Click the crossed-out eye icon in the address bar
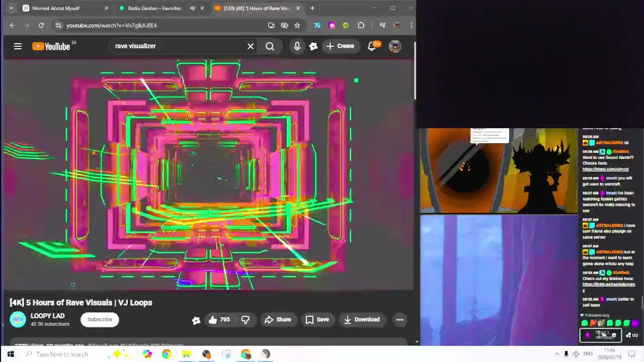Image resolution: width=644 pixels, height=362 pixels. tap(284, 25)
